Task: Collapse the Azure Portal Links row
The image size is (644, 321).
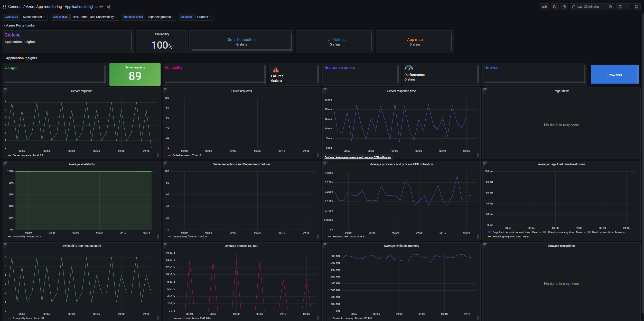Action: 20,25
